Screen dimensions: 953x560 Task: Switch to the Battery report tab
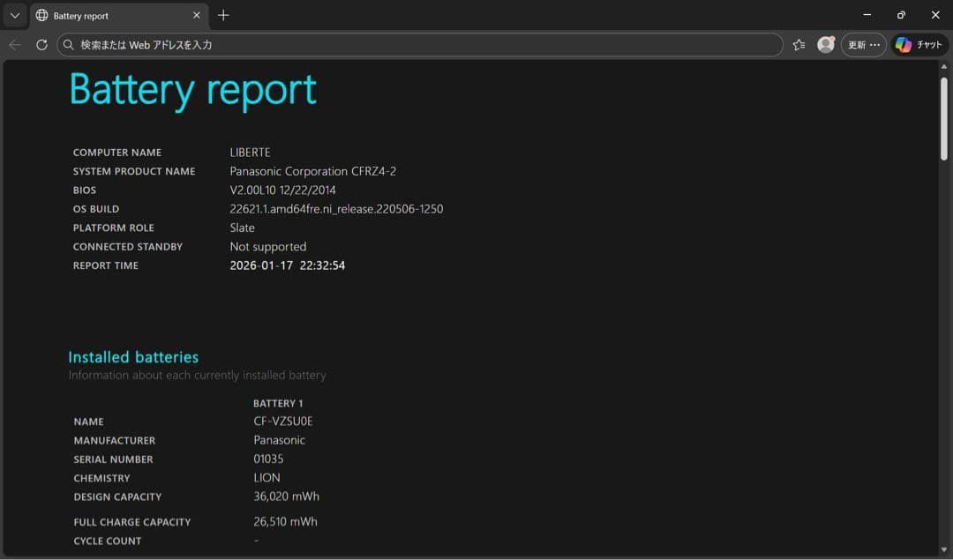(106, 15)
